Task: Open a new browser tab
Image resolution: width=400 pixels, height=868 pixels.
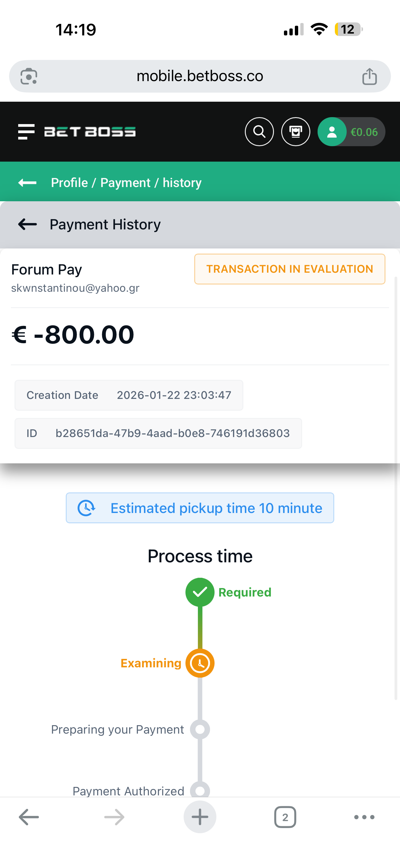Action: tap(200, 817)
